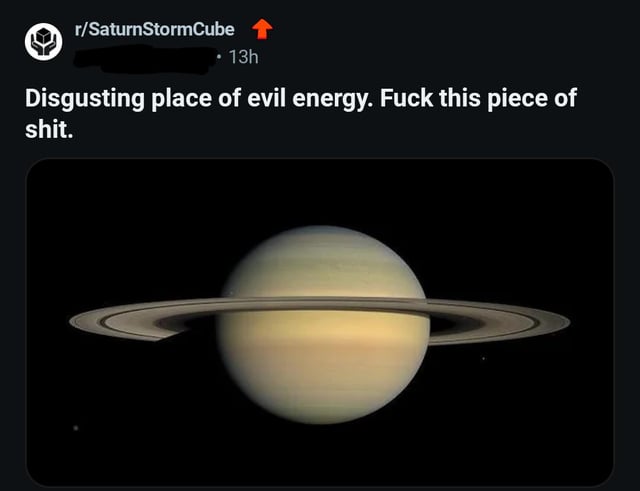The height and width of the screenshot is (491, 640).
Task: Click the dot separator before 13h
Action: (x=220, y=57)
